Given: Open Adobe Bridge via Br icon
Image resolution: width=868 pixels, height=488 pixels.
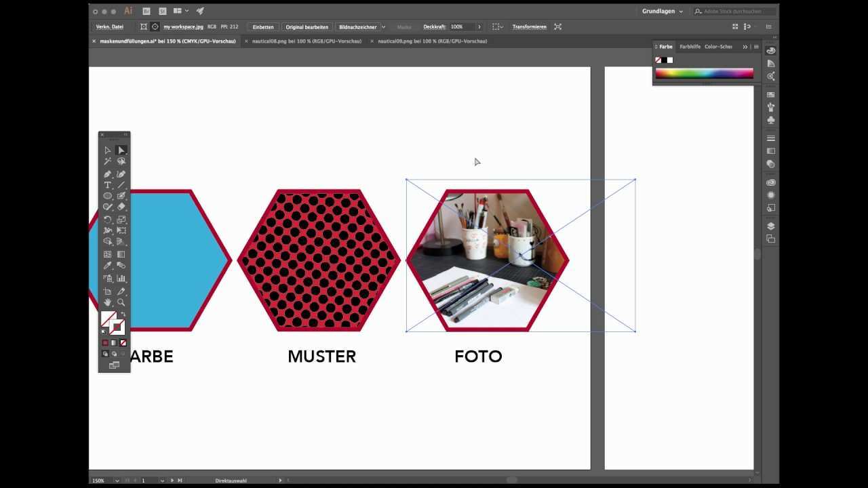Looking at the screenshot, I should 146,12.
